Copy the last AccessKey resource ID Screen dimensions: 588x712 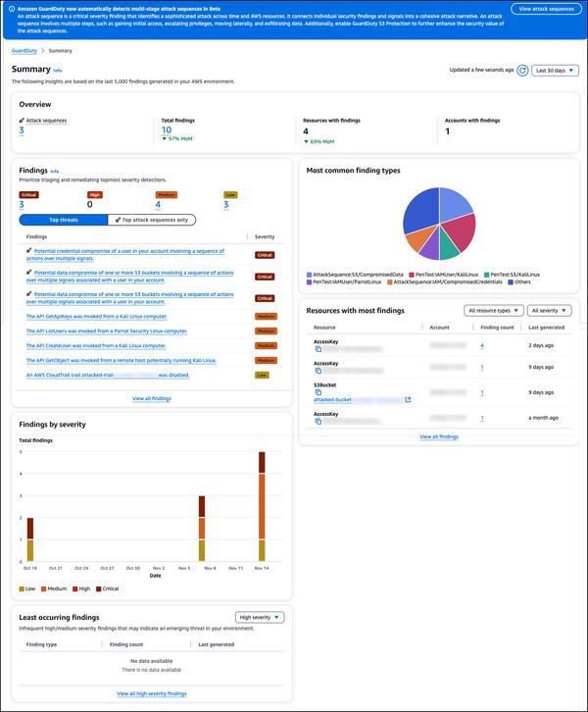(x=318, y=422)
